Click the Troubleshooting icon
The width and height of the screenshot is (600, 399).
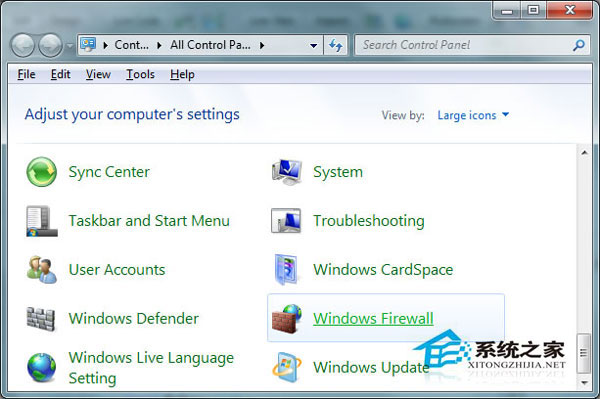286,221
